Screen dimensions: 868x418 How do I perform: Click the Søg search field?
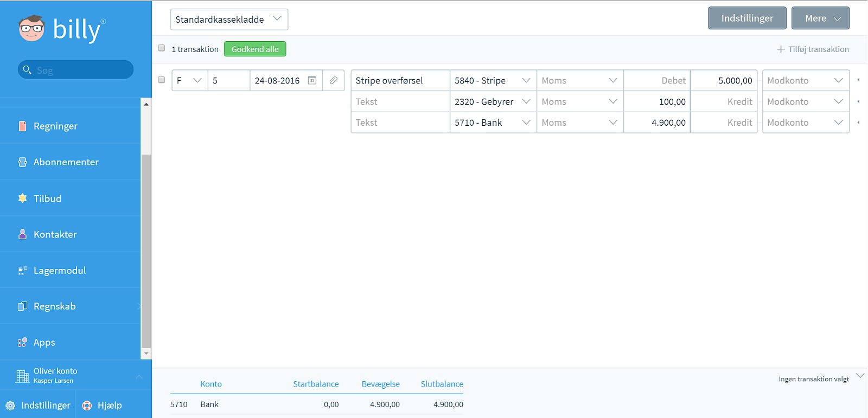point(76,69)
